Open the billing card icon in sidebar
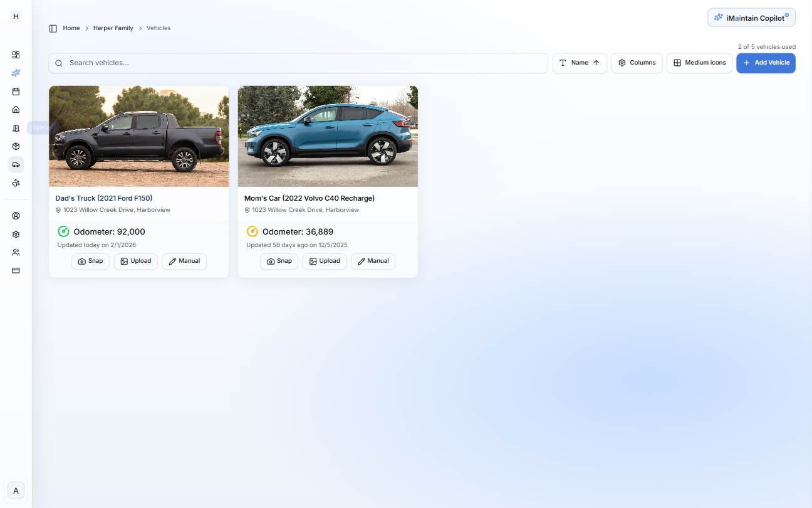This screenshot has height=508, width=812. point(16,270)
